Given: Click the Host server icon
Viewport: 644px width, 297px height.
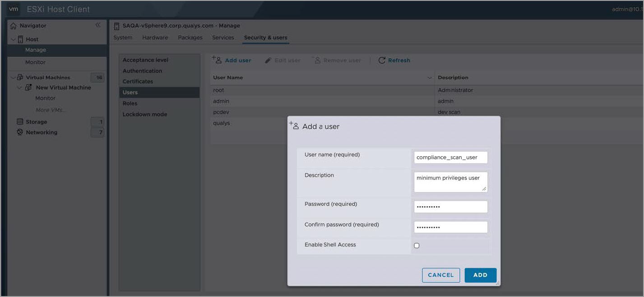Looking at the screenshot, I should pyautogui.click(x=20, y=39).
